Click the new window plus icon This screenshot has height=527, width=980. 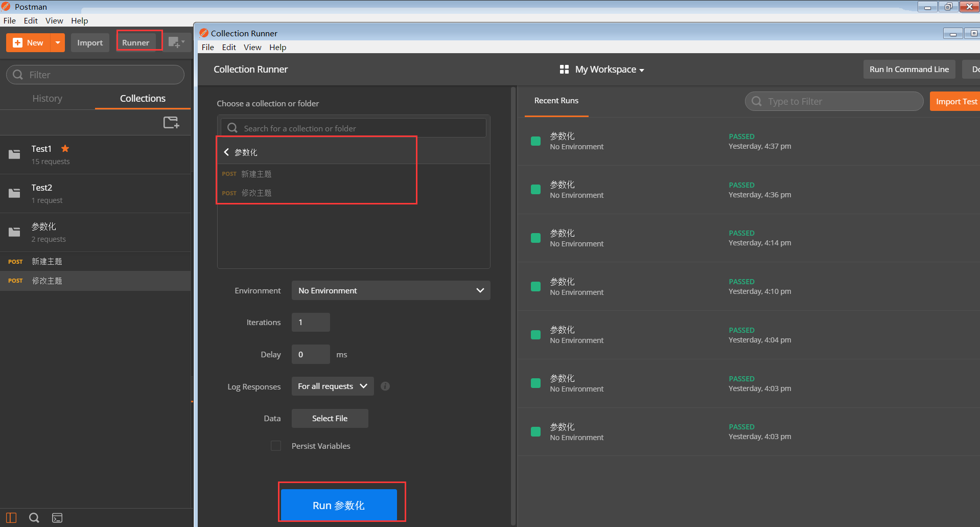176,43
